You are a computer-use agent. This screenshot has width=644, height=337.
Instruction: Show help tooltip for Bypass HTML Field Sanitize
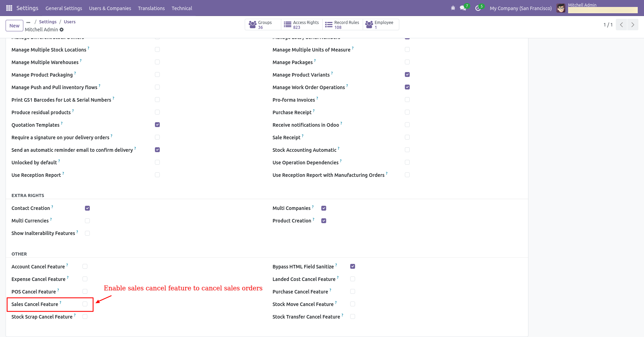(x=336, y=265)
